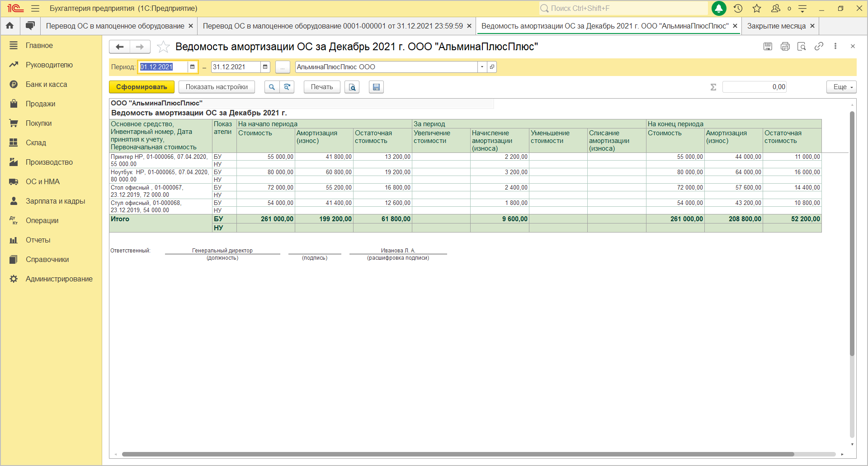Open the preview icon in header
This screenshot has height=466, width=868.
tap(802, 46)
